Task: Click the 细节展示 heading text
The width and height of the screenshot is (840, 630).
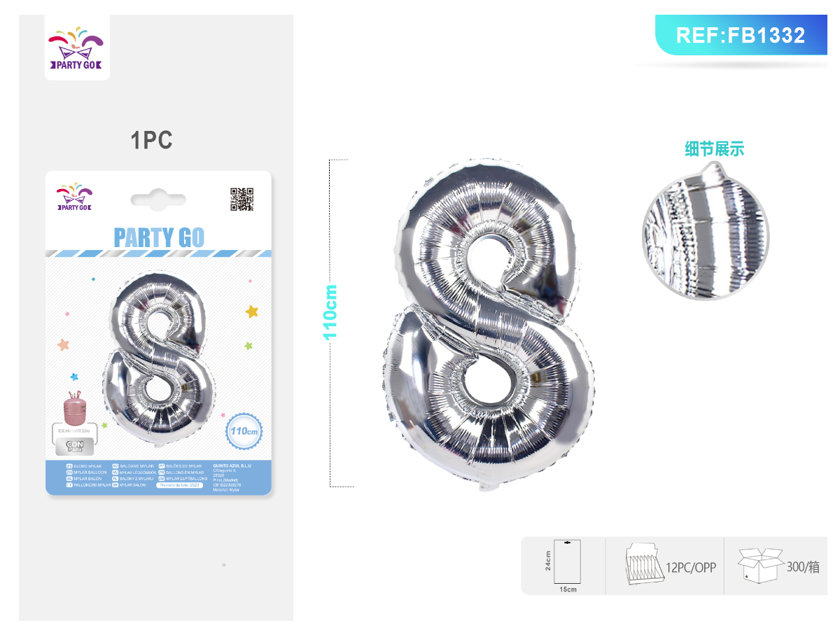Action: 714,149
